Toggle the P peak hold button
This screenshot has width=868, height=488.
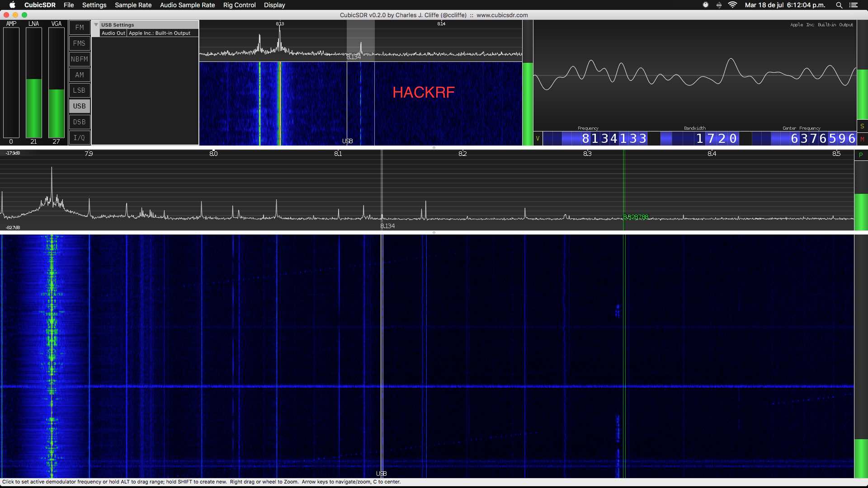coord(861,155)
